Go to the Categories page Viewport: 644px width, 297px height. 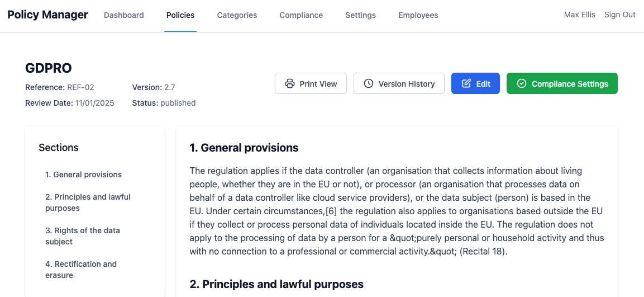pos(237,15)
